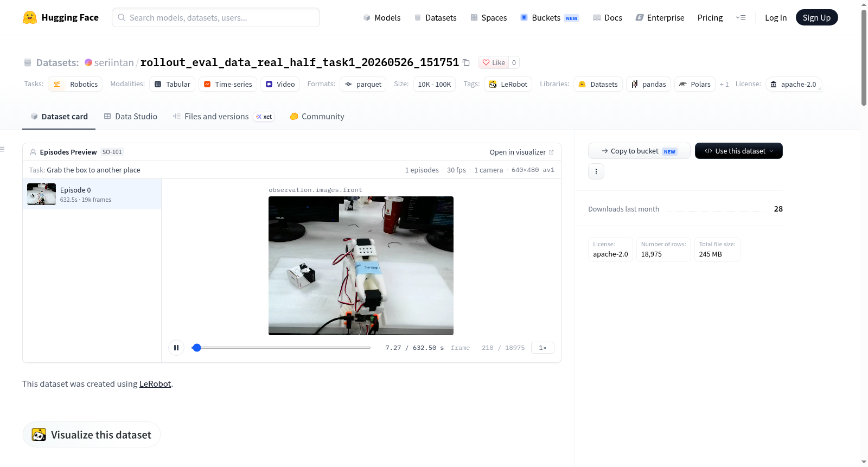Open the LeRobot link in description
The height and width of the screenshot is (467, 868).
click(155, 384)
